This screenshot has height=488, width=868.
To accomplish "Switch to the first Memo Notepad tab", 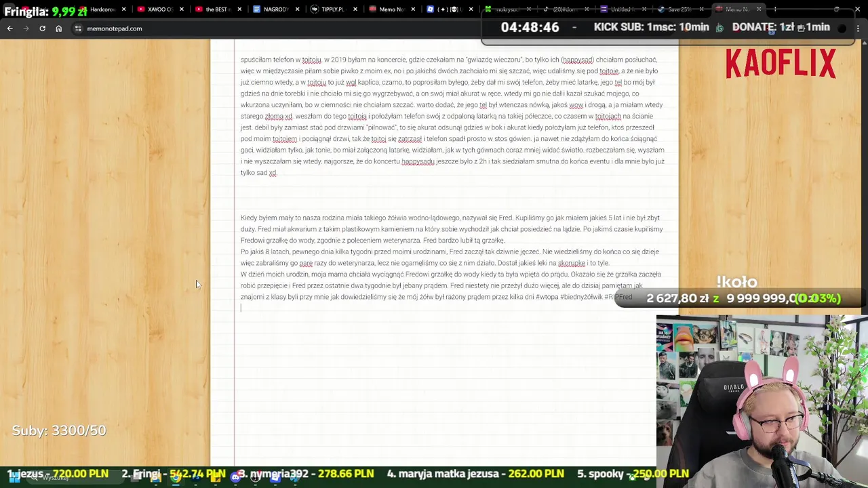I will (x=391, y=9).
